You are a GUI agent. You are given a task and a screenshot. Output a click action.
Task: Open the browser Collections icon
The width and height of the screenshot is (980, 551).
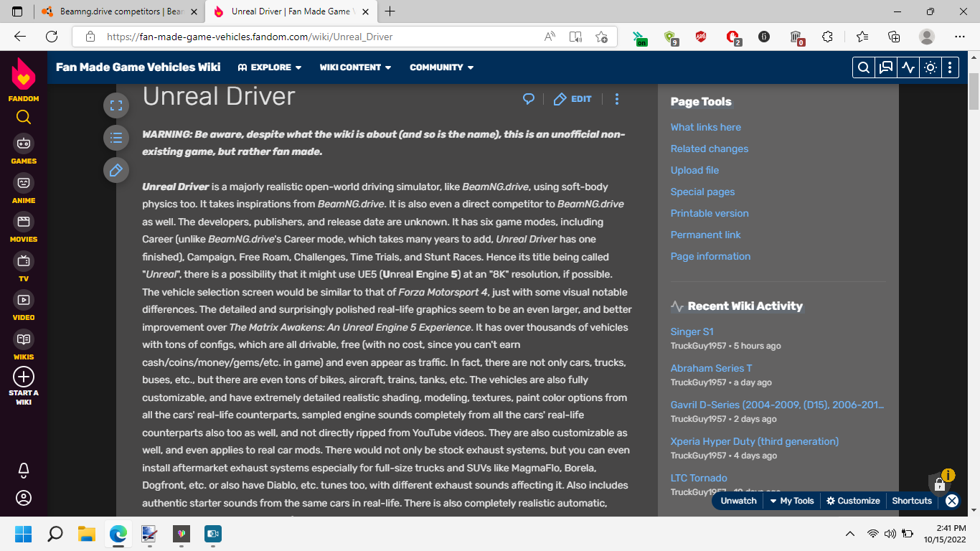click(x=894, y=37)
